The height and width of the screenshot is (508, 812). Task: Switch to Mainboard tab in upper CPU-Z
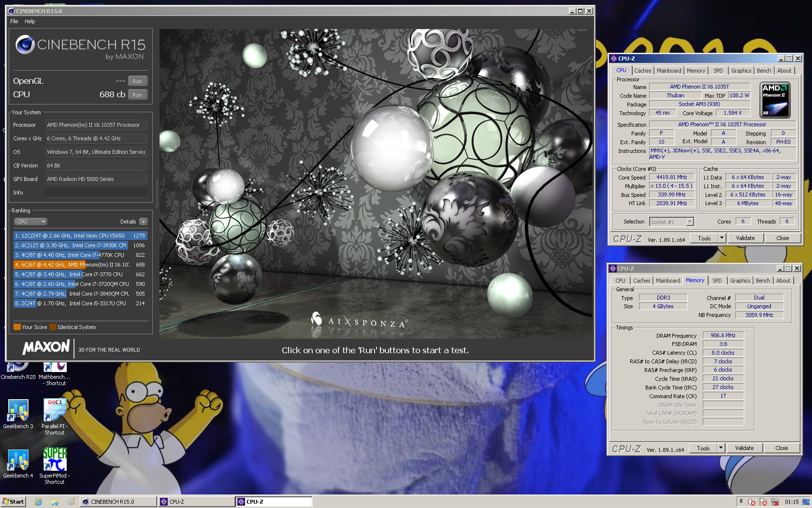click(669, 71)
